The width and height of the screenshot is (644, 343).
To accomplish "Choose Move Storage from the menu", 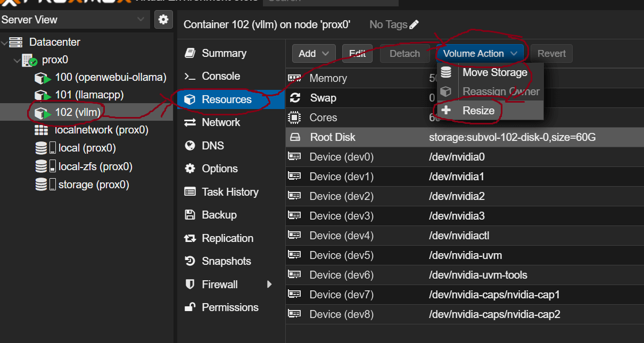I will click(494, 72).
